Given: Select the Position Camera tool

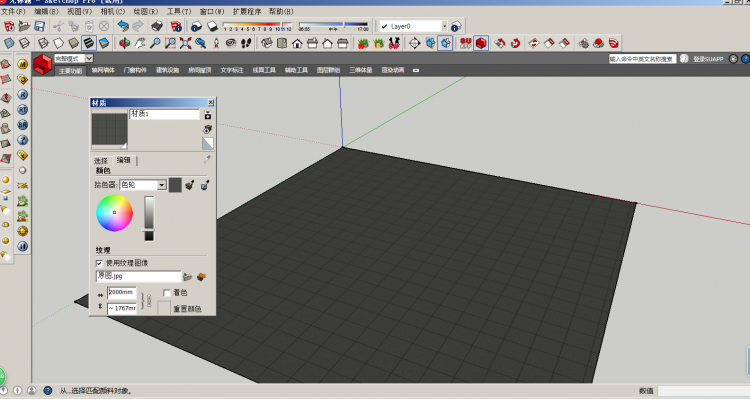Looking at the screenshot, I should pyautogui.click(x=216, y=43).
